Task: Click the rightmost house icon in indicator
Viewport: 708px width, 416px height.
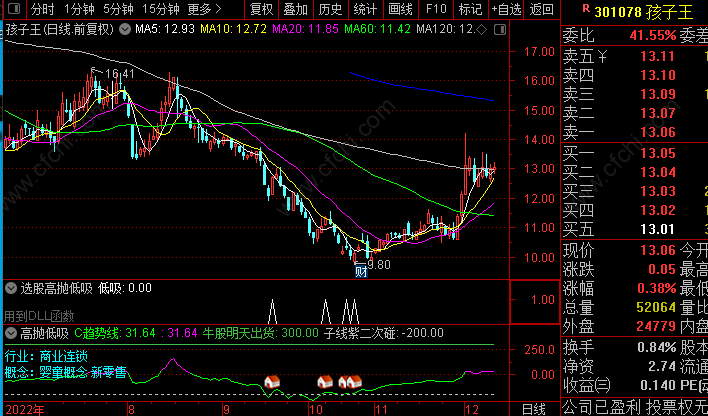Action: [x=354, y=382]
